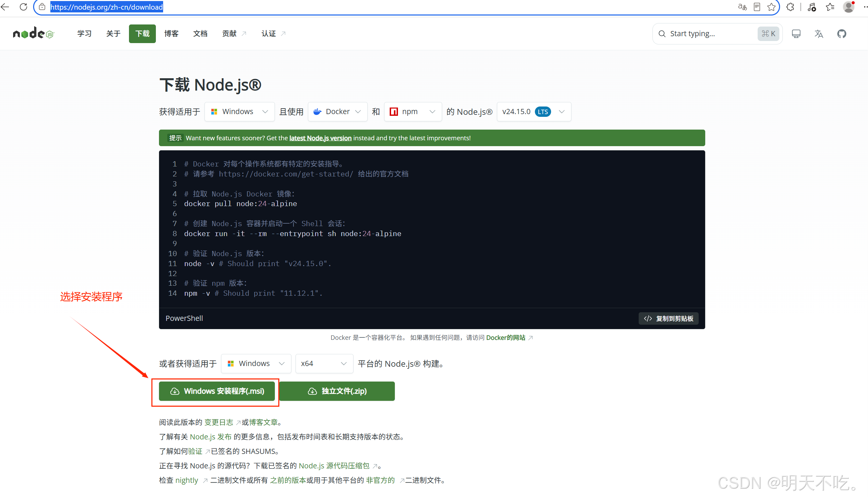
Task: Expand the Docker install method dropdown
Action: (x=338, y=112)
